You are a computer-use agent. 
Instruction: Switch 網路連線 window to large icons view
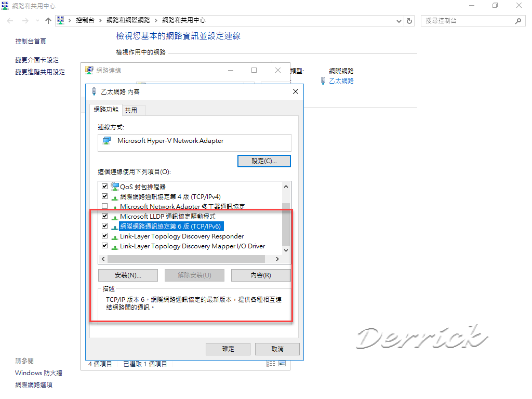coord(282,364)
